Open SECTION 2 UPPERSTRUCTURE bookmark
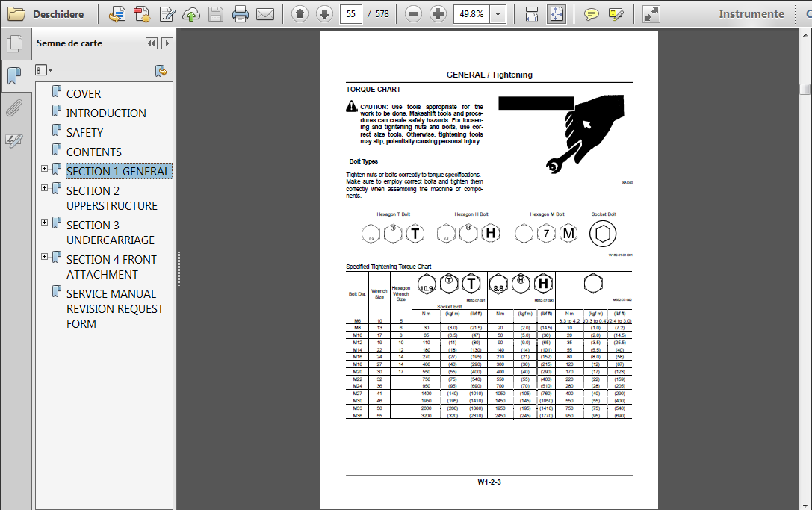Image resolution: width=812 pixels, height=510 pixels. [112, 199]
